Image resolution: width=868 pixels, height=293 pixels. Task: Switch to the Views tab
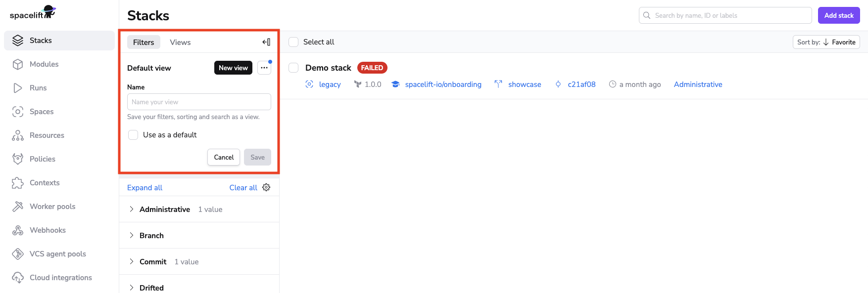pyautogui.click(x=180, y=42)
